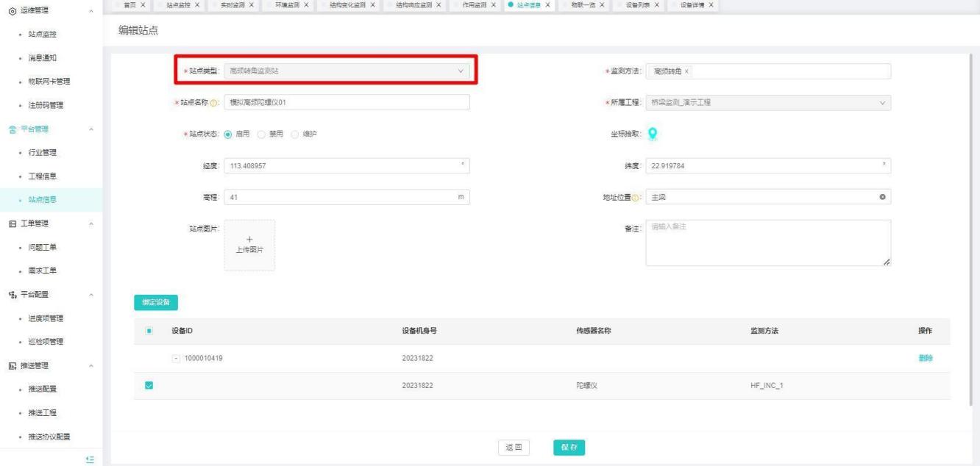Collapse device row 1000010419 tree toggle
The height and width of the screenshot is (466, 980).
tap(176, 358)
